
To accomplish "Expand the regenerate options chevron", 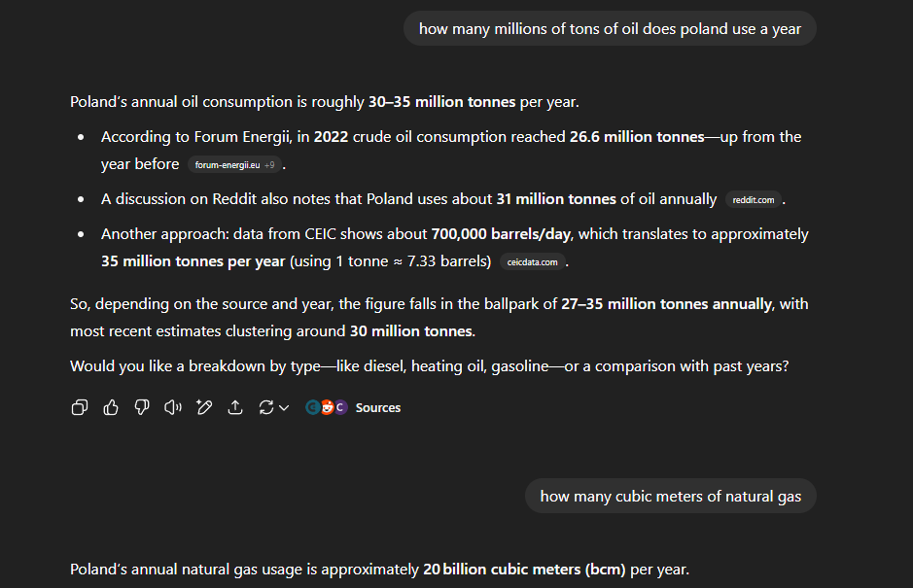I will point(284,408).
